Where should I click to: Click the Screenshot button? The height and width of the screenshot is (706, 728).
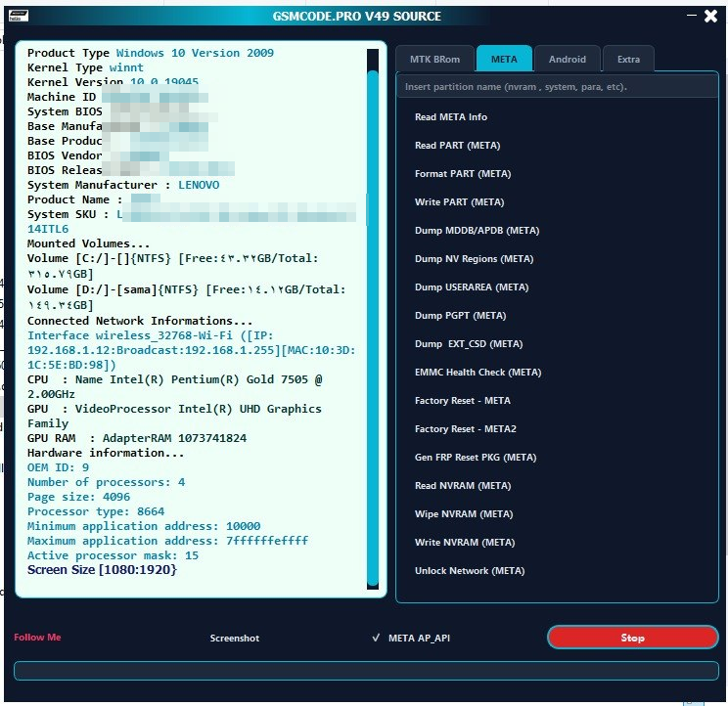tap(235, 638)
